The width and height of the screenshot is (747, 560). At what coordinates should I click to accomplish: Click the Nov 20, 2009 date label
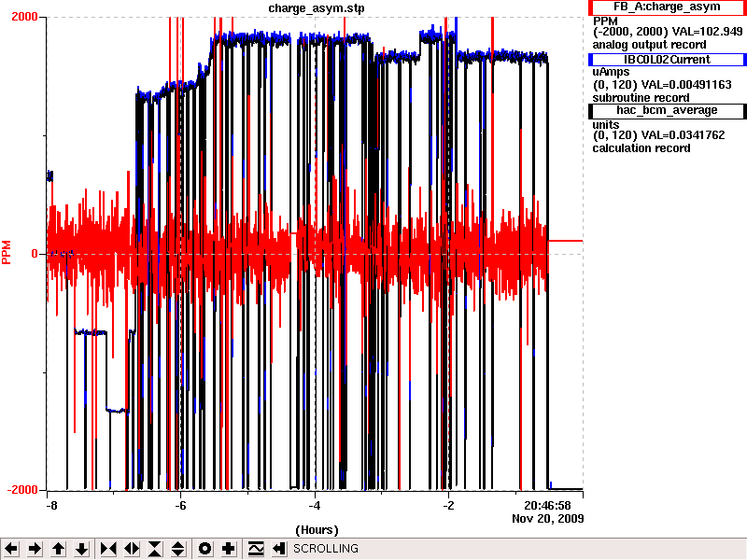[x=548, y=519]
